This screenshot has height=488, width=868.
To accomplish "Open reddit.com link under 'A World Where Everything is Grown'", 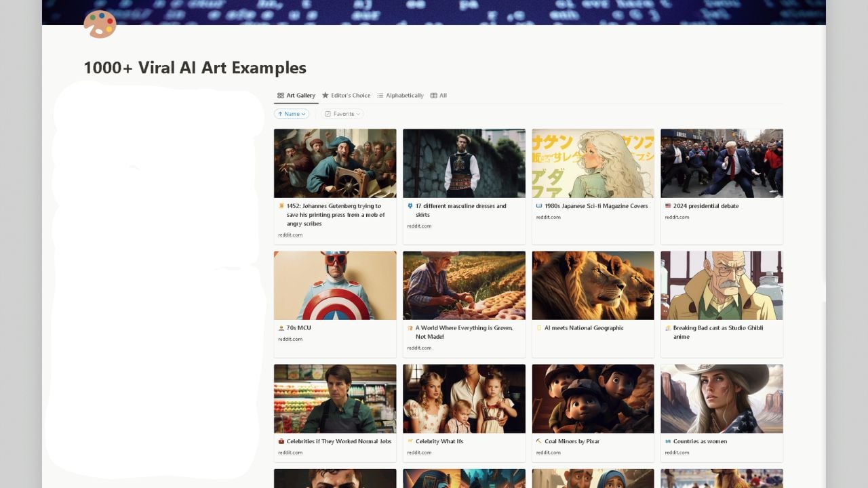I will tap(419, 348).
